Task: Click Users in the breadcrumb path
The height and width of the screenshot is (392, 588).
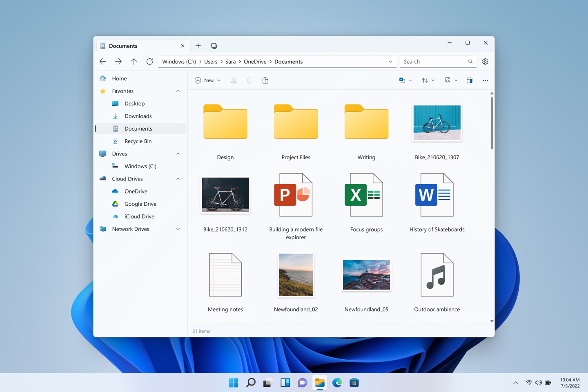Action: pos(211,62)
